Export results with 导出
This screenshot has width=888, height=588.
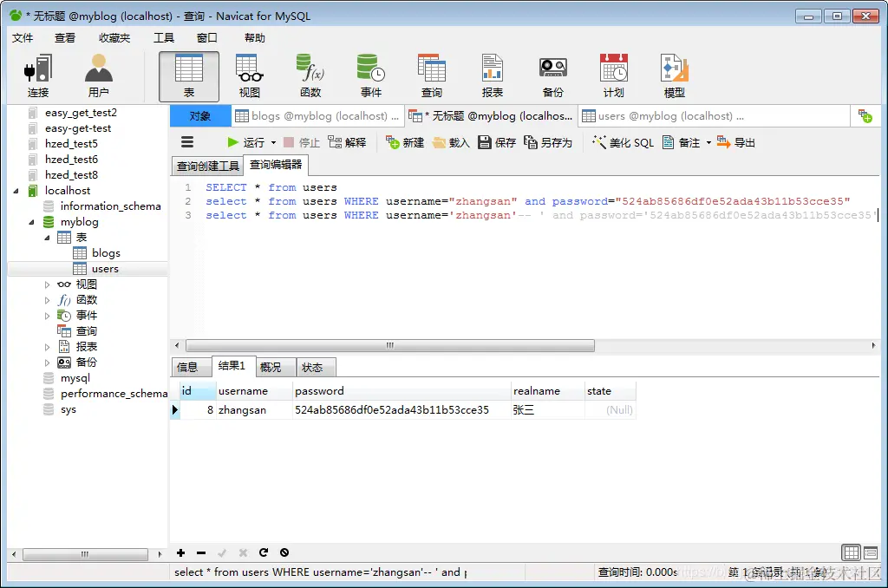click(736, 142)
